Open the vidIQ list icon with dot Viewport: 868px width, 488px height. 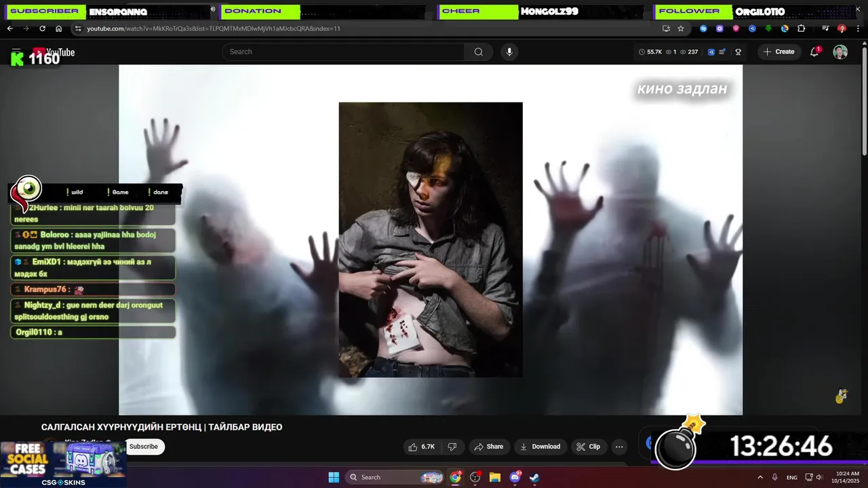pos(723,52)
